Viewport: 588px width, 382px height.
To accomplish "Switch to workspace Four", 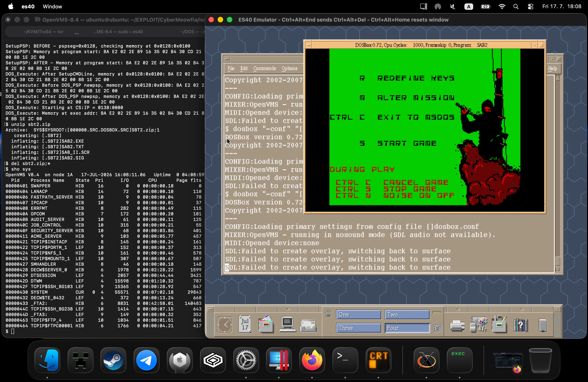I will click(x=407, y=328).
